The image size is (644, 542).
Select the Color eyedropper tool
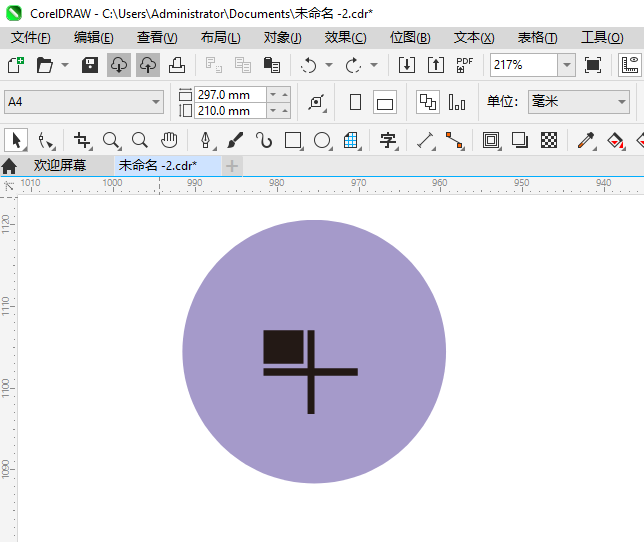click(586, 140)
